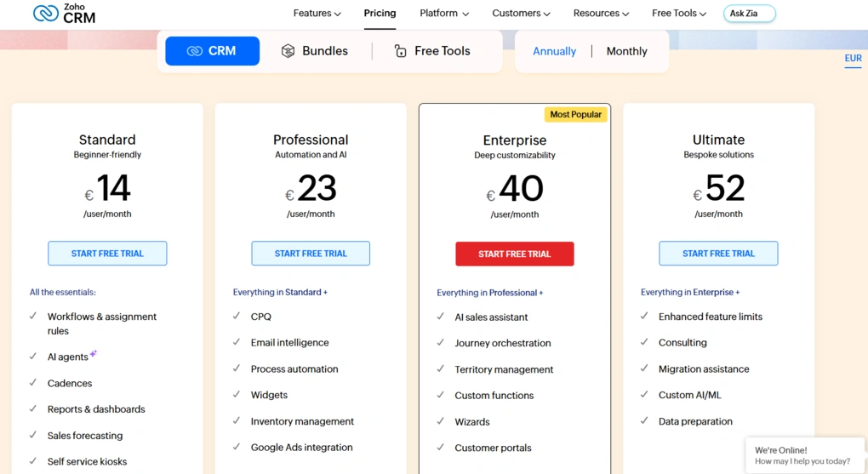The image size is (868, 474).
Task: Expand the Features dropdown menu
Action: click(x=317, y=14)
